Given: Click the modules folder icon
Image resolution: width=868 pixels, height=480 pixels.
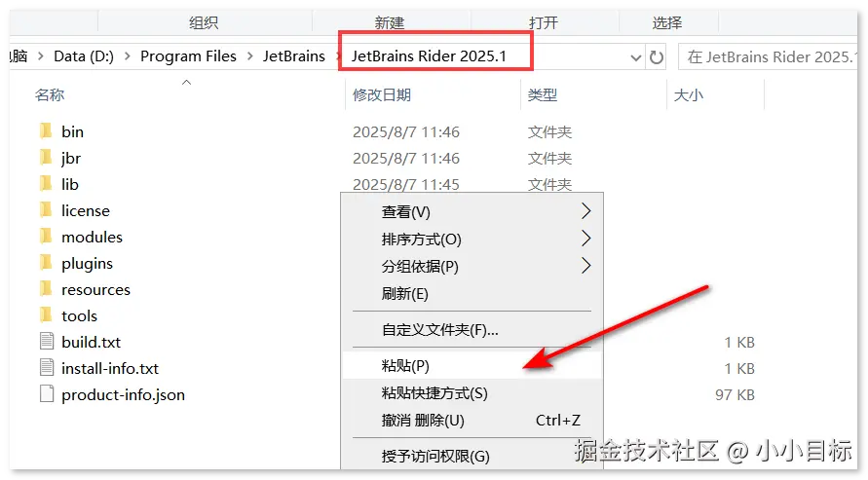Looking at the screenshot, I should (46, 237).
